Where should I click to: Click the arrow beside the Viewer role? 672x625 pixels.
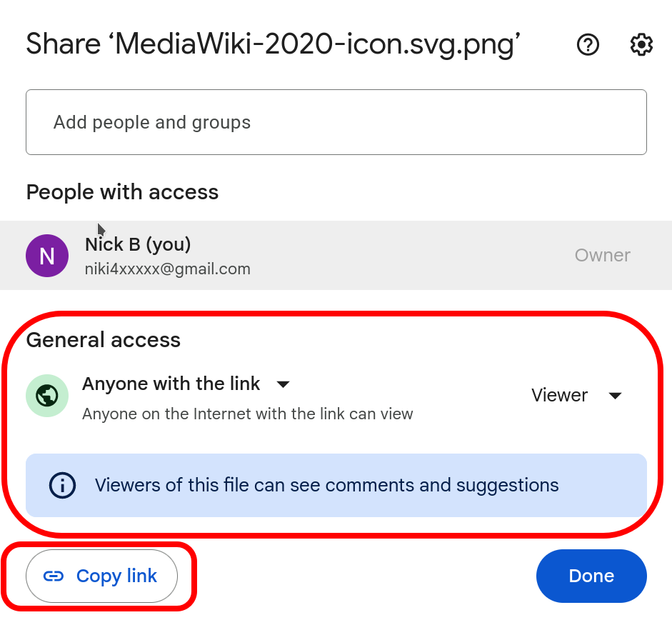tap(615, 396)
